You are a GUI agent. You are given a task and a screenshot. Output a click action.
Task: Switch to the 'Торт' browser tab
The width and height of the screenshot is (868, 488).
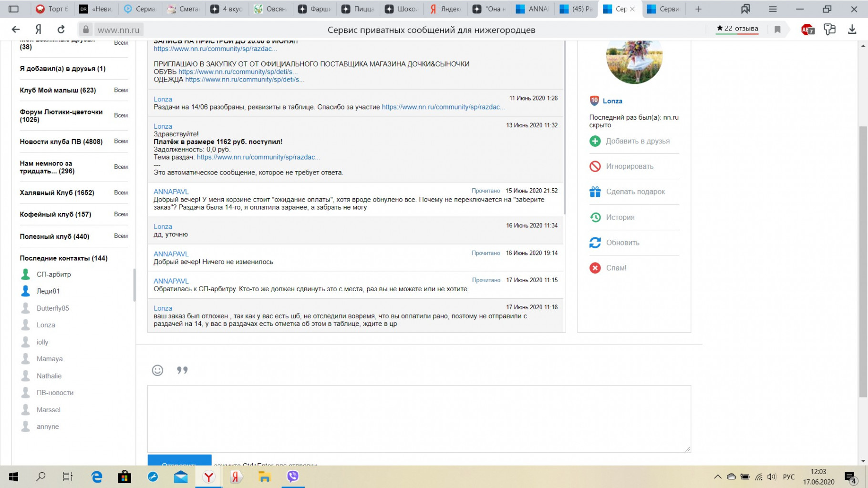pyautogui.click(x=52, y=9)
